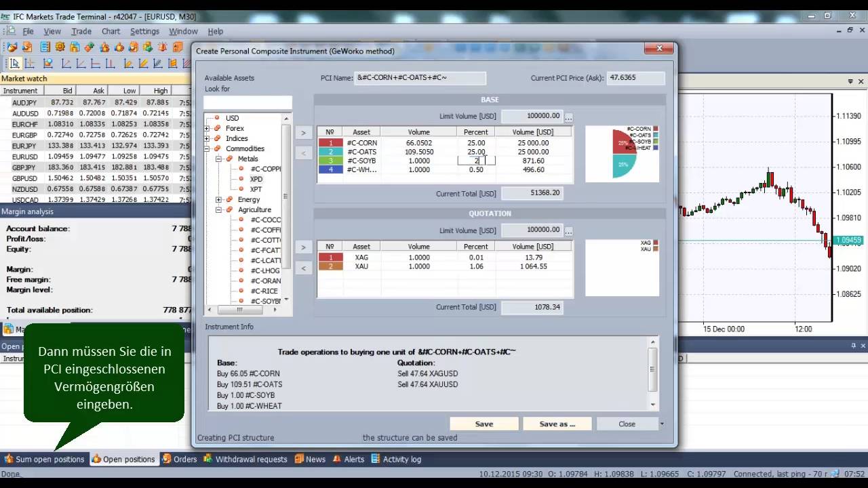Image resolution: width=868 pixels, height=488 pixels.
Task: Select the horizontal line drawing tool
Action: (95, 63)
